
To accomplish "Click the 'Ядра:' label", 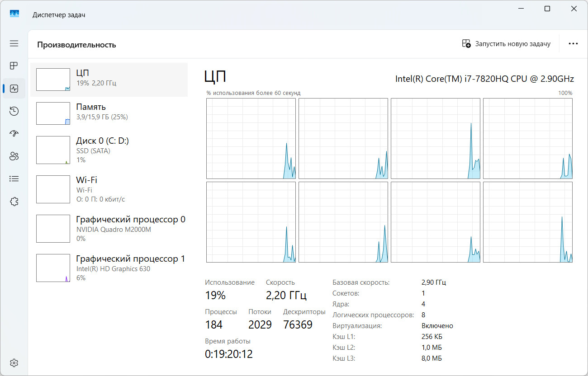I will (341, 304).
